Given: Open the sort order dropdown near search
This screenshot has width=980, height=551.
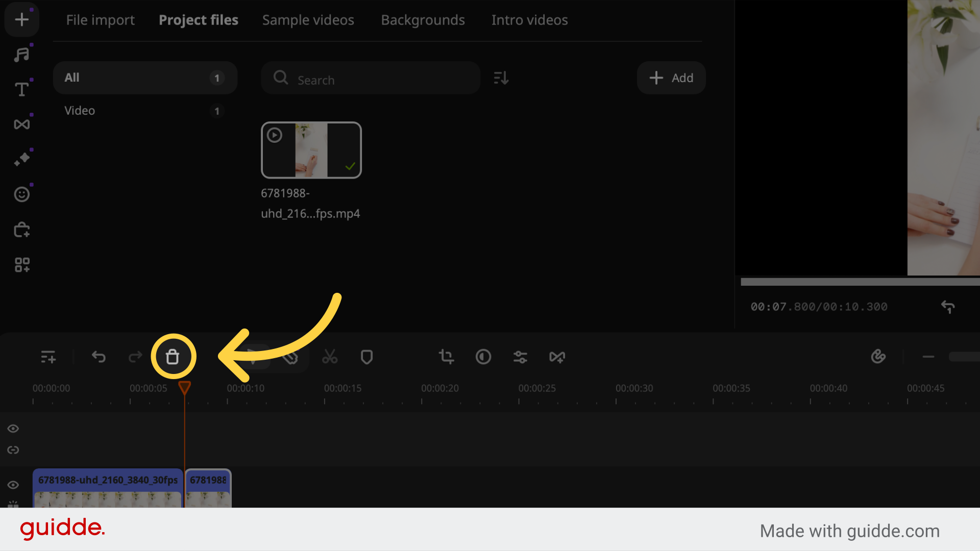Looking at the screenshot, I should pyautogui.click(x=501, y=78).
